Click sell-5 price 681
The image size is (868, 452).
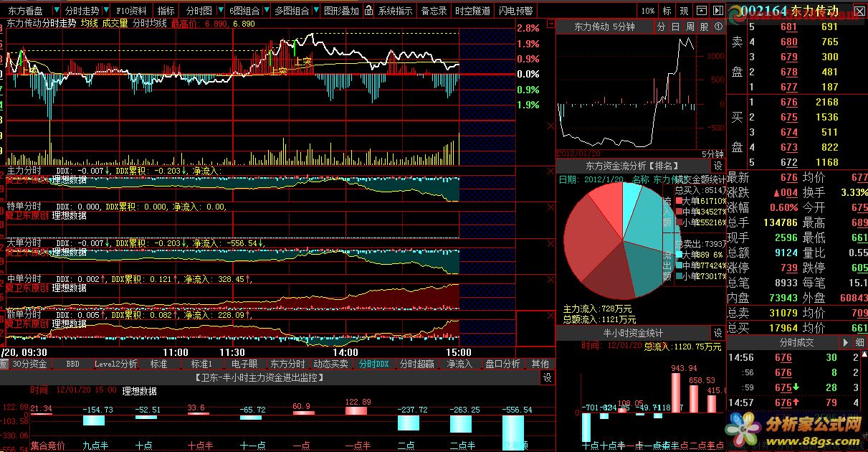(x=789, y=27)
